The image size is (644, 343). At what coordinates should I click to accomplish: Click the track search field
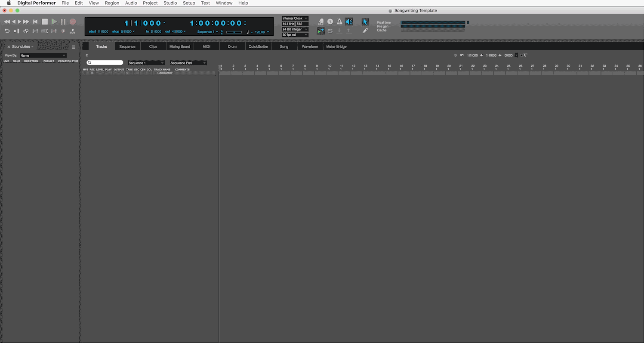[105, 62]
